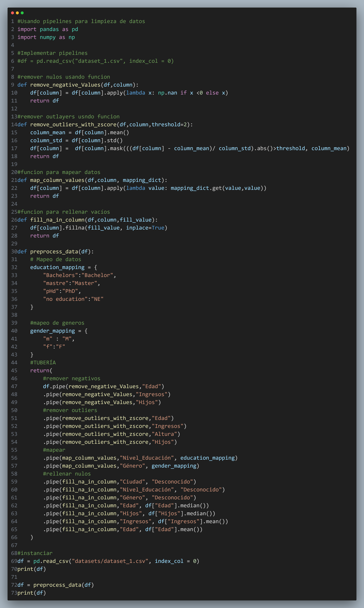Click the comment '#funcion para mapear datos'
Viewport: 364px width, 608px height.
tap(59, 172)
